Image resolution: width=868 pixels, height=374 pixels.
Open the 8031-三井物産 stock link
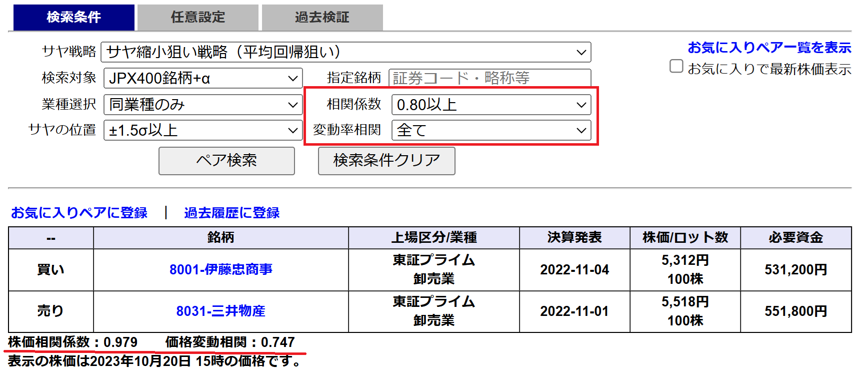tap(221, 311)
